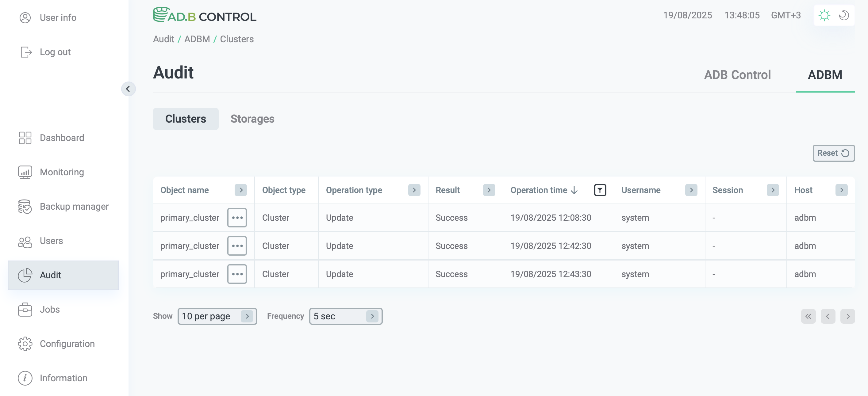Switch to light theme sun icon
Viewport: 868px width, 396px height.
point(824,16)
